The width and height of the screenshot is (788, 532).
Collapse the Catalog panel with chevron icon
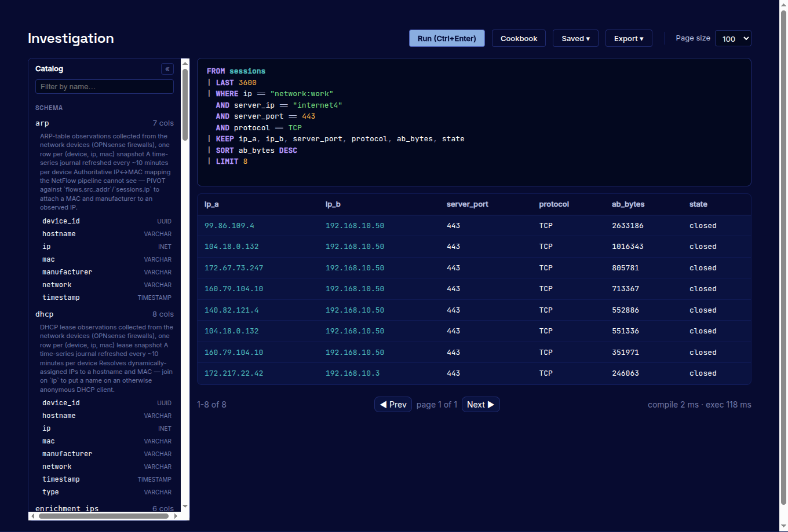tap(167, 69)
